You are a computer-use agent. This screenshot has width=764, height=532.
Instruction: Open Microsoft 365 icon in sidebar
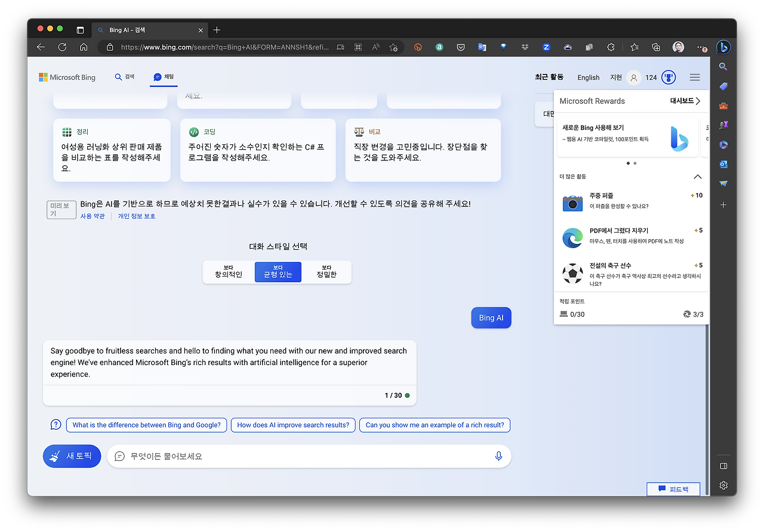[723, 144]
